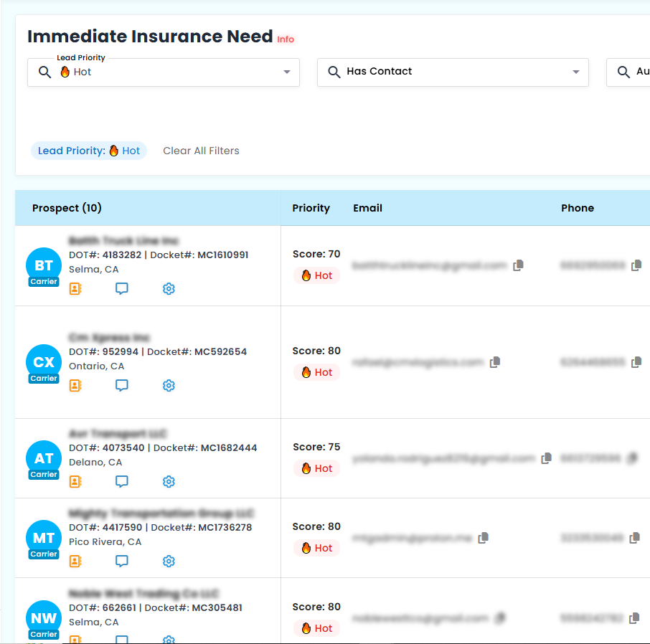Copy the phone number of Noble West Trading Co
Image resolution: width=650 pixels, height=644 pixels.
click(x=635, y=617)
